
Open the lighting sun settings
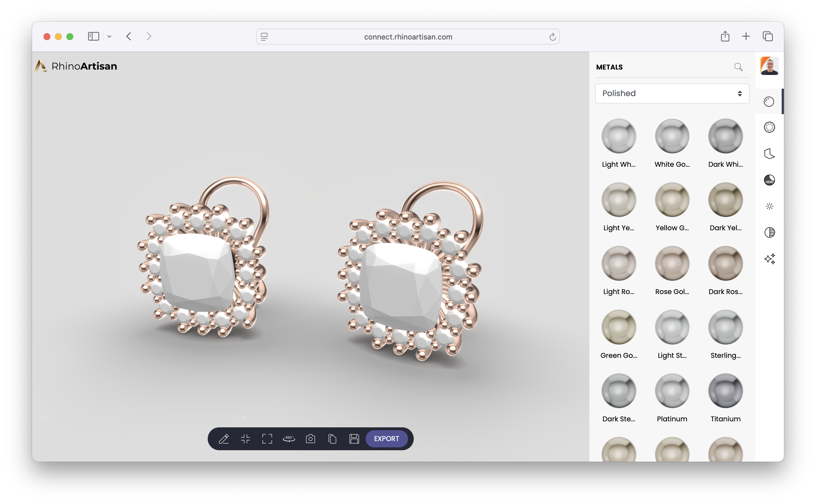769,206
